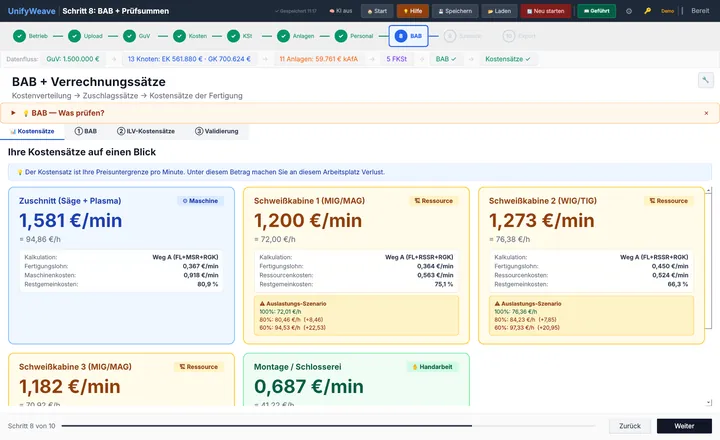Click the BAB checkmark chip
This screenshot has height=440, width=720.
pos(445,59)
